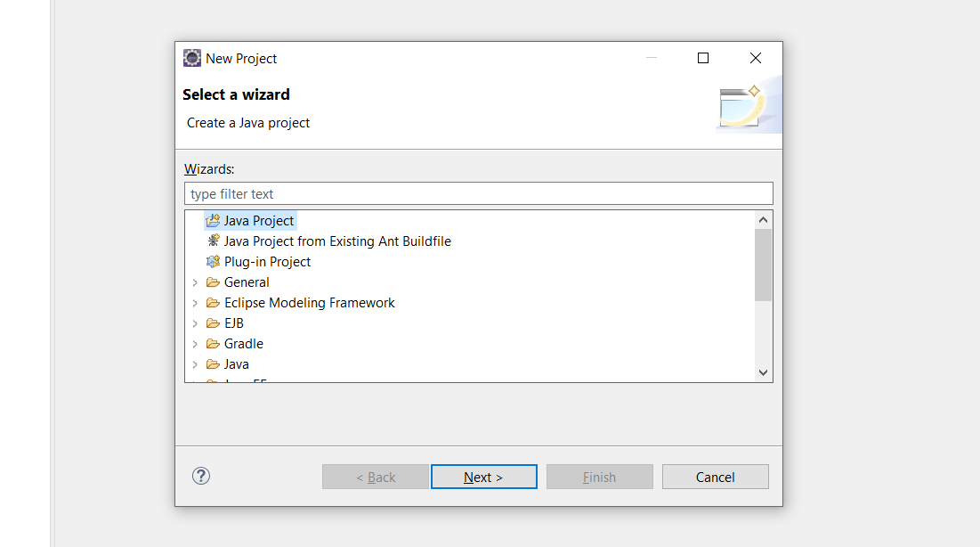Screen dimensions: 980x547
Task: Click the EJB folder icon
Action: pyautogui.click(x=213, y=322)
